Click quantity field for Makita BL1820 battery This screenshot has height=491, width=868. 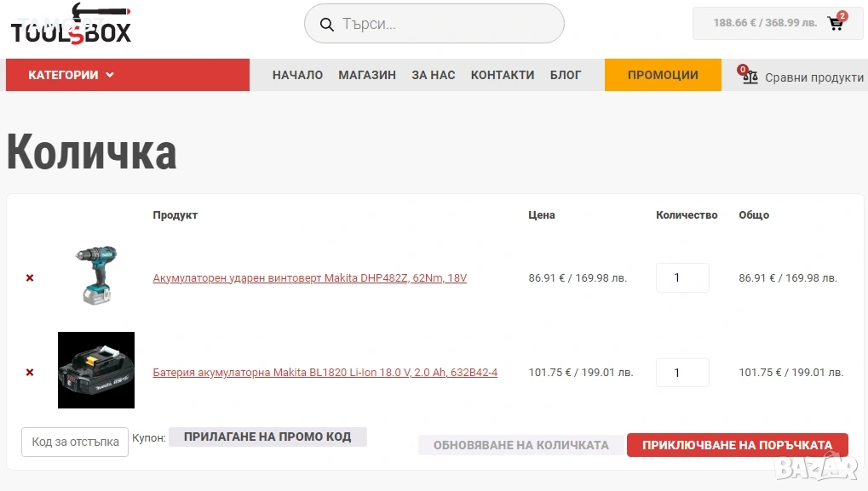(x=682, y=373)
